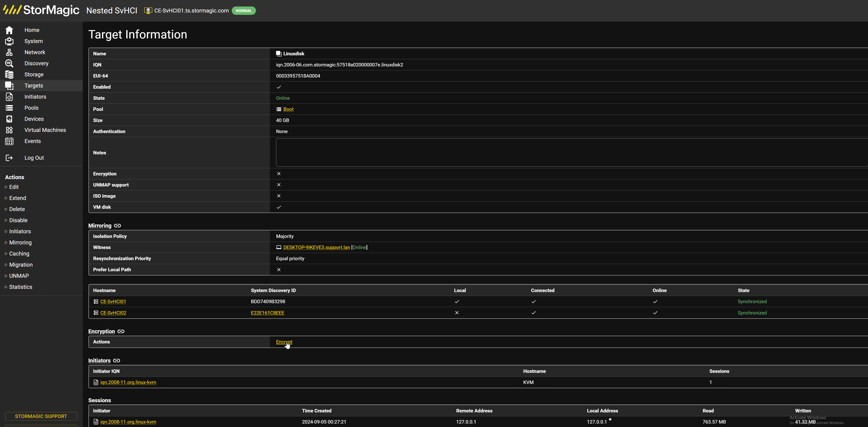Click the Initiators section heading
868x427 pixels.
click(99, 361)
